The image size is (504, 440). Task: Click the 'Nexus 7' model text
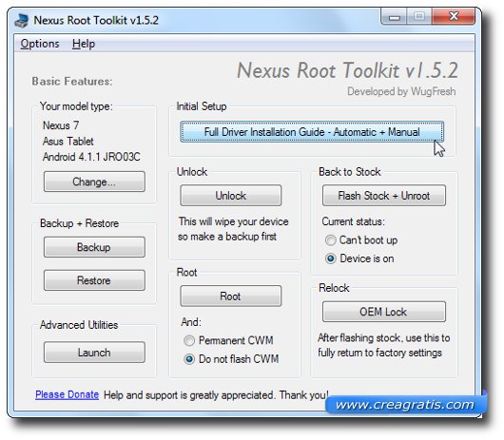point(61,125)
